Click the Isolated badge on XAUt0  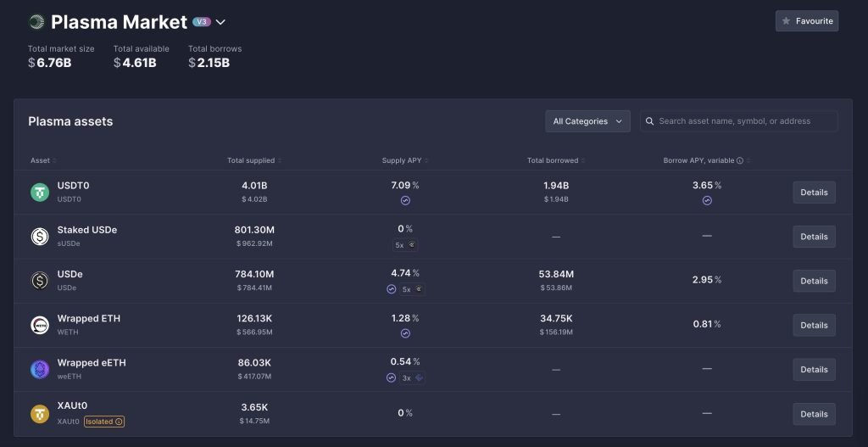pyautogui.click(x=104, y=422)
